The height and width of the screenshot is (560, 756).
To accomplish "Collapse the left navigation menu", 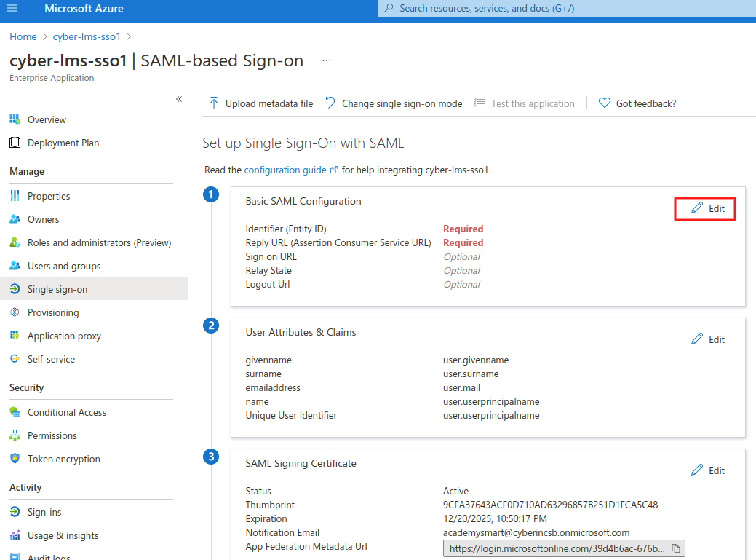I will coord(179,99).
